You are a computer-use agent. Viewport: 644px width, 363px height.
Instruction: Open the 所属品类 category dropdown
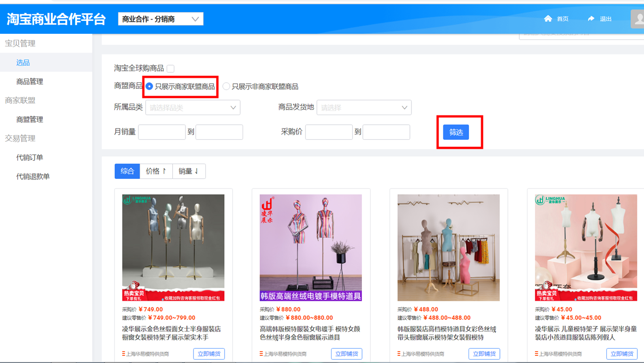(193, 108)
